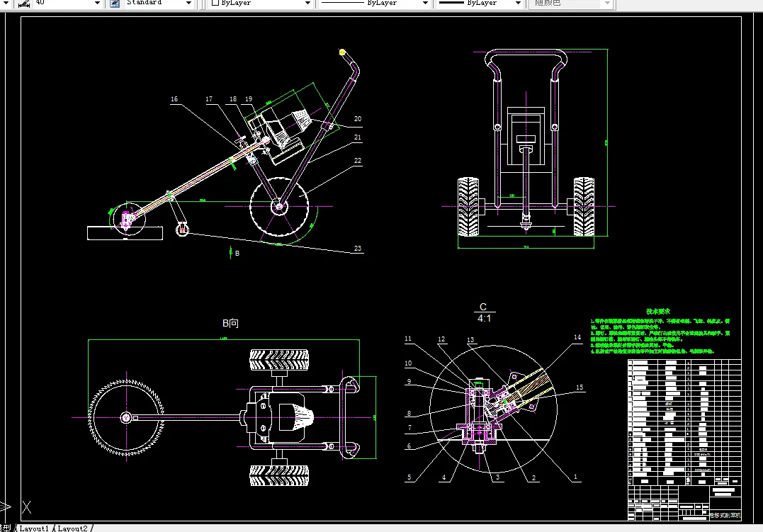763x532 pixels.
Task: Click part callout number 10
Action: click(x=408, y=363)
